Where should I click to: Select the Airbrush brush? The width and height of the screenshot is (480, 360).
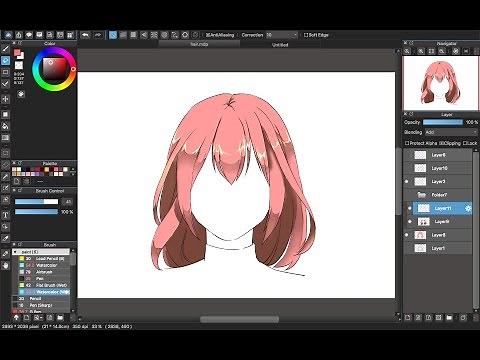(x=44, y=272)
